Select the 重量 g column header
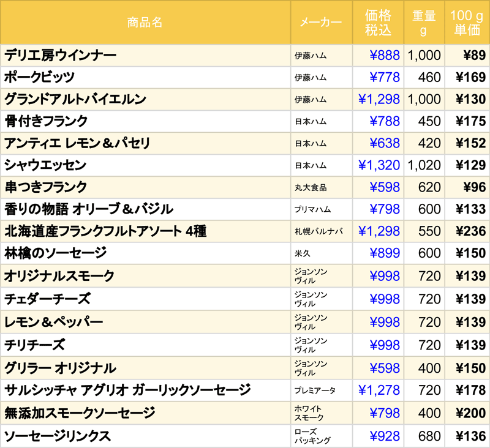 pos(424,23)
